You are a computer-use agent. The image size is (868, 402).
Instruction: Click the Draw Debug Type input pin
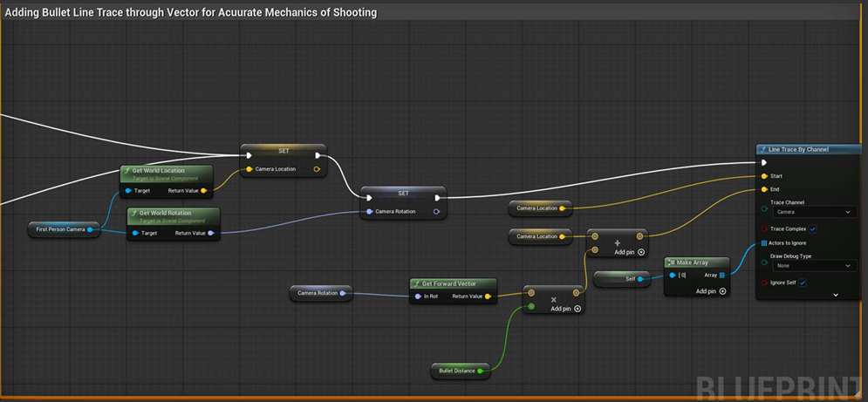coord(764,262)
